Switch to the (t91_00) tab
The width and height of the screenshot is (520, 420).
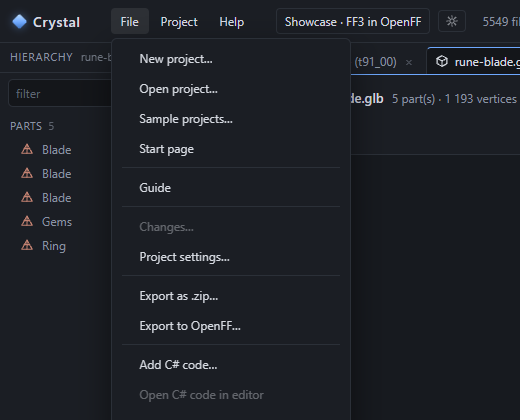click(375, 62)
